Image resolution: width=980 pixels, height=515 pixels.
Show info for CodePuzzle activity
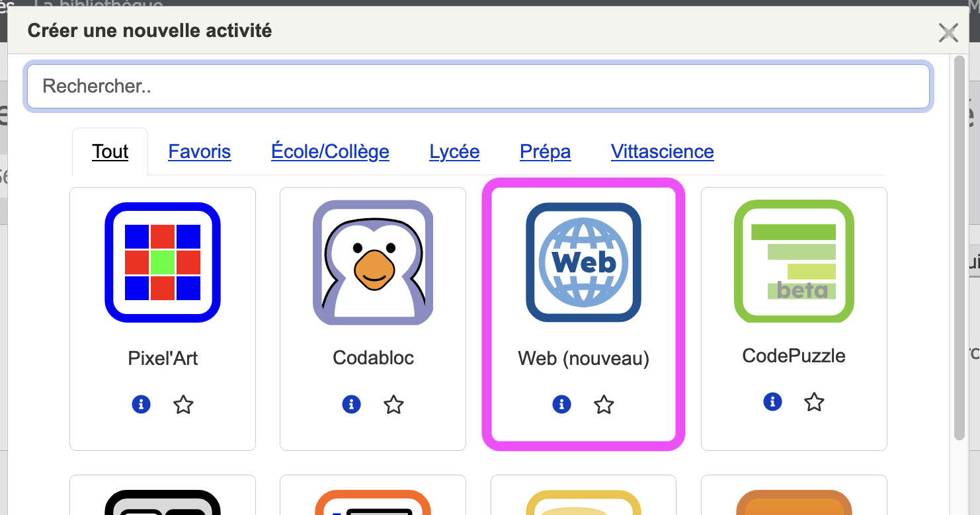pyautogui.click(x=772, y=401)
